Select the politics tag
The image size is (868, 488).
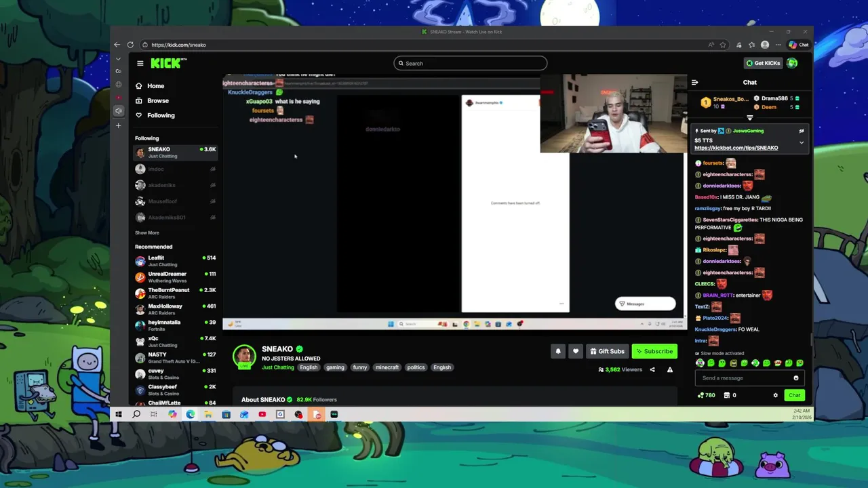[416, 367]
